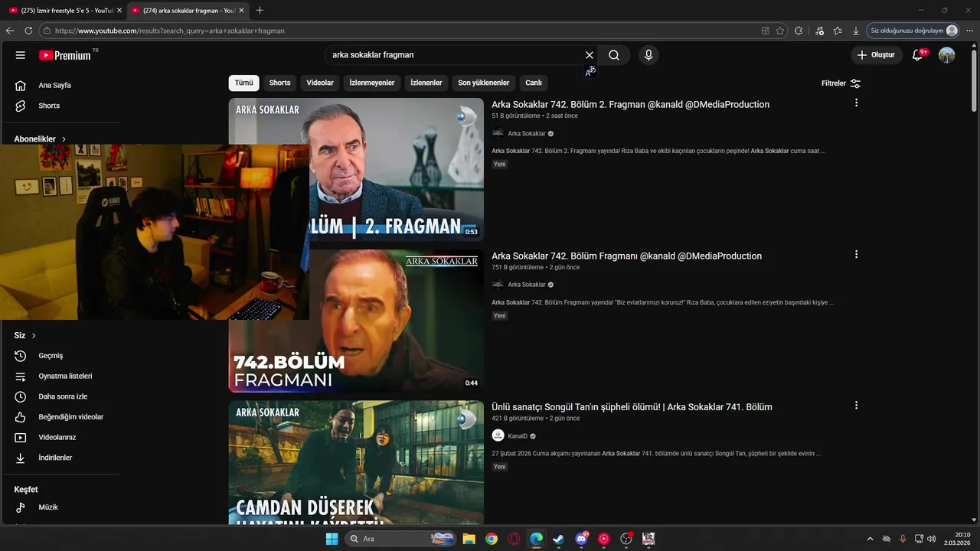
Task: Click the browser address bar URL
Action: [x=170, y=31]
